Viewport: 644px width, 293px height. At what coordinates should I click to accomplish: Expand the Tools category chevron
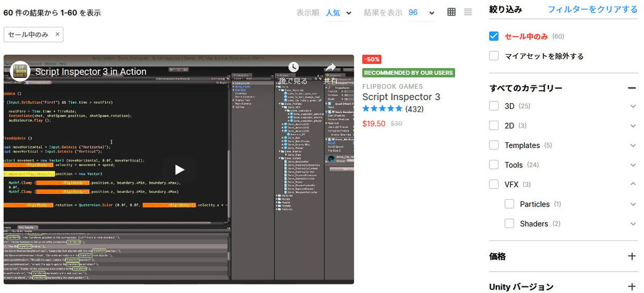(x=633, y=165)
